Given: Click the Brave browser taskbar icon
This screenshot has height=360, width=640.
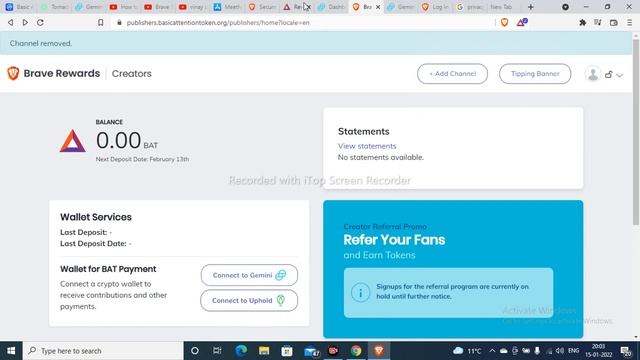Looking at the screenshot, I should click(379, 351).
